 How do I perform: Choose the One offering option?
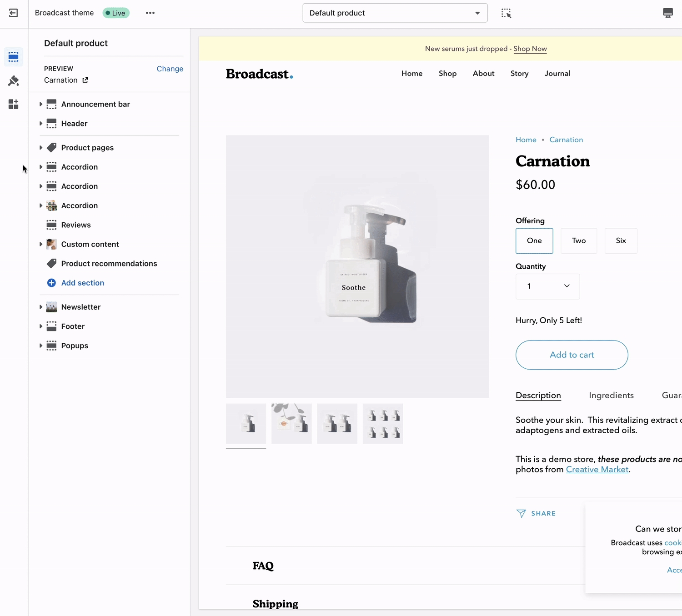(x=534, y=241)
